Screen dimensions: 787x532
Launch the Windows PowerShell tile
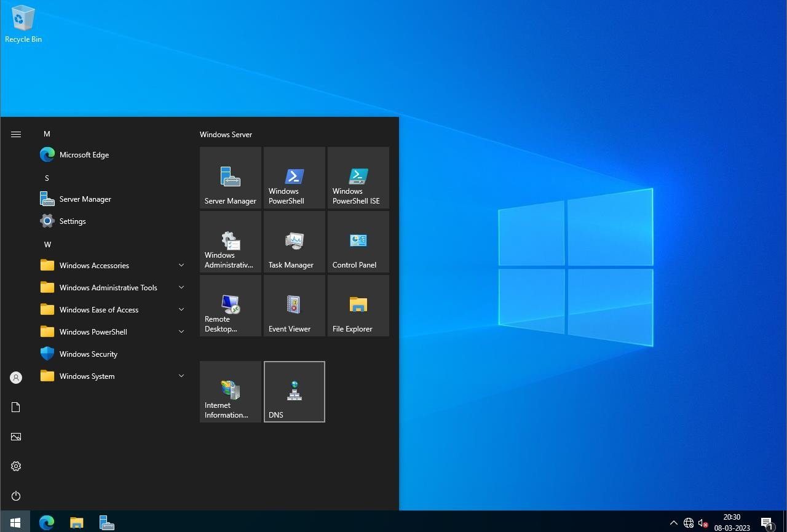click(295, 178)
